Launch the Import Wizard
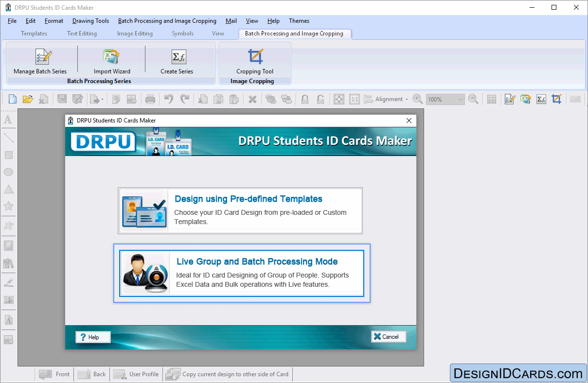588x383 pixels. pyautogui.click(x=112, y=61)
